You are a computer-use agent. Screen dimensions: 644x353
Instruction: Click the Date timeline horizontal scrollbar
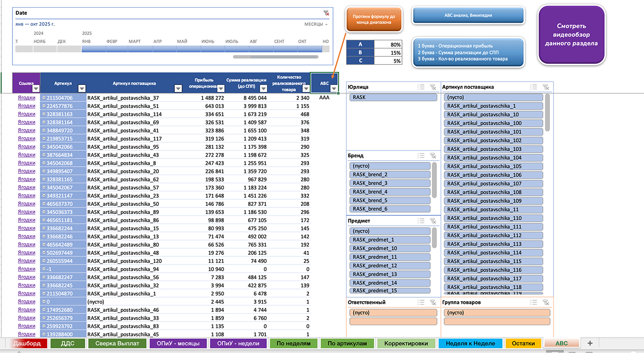click(276, 57)
